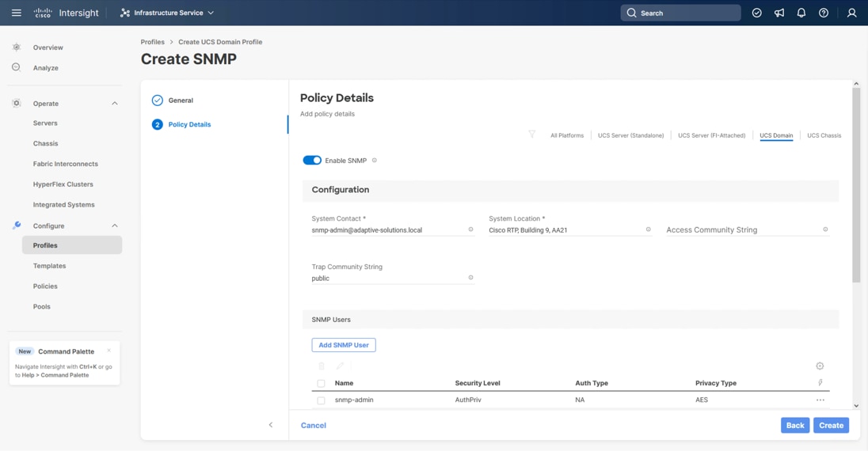Open row actions for snmp-admin user
Image resolution: width=868 pixels, height=451 pixels.
click(x=820, y=400)
